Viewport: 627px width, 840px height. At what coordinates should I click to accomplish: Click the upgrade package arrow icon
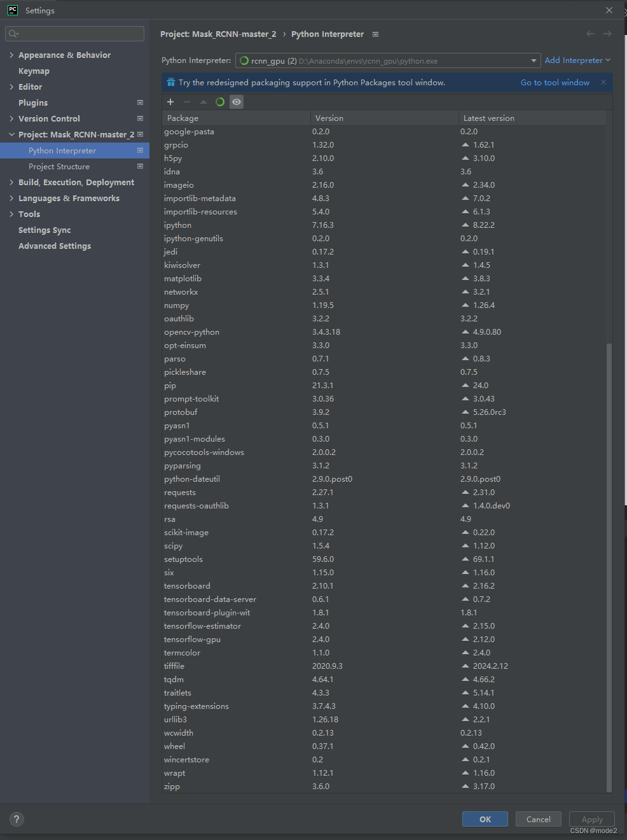pyautogui.click(x=203, y=102)
